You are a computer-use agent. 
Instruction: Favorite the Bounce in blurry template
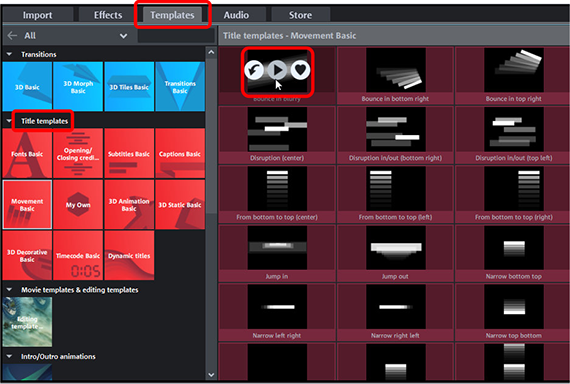click(x=300, y=69)
